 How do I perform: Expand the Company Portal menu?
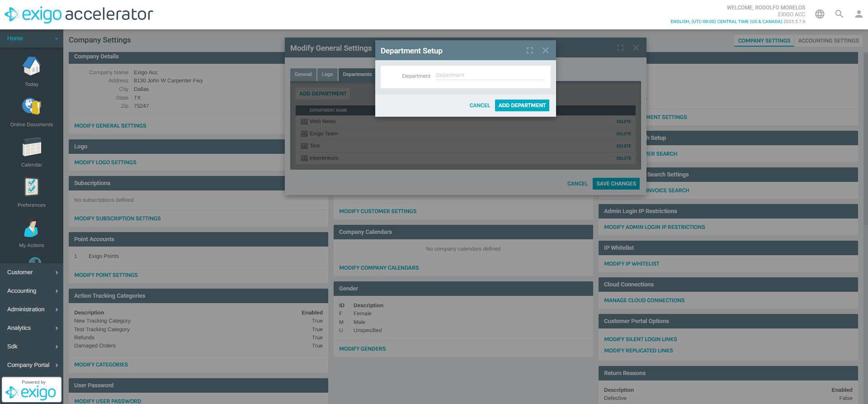pyautogui.click(x=32, y=365)
